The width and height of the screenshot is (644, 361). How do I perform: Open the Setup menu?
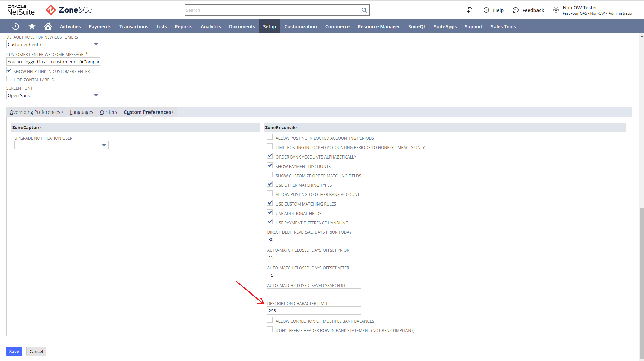click(x=269, y=27)
